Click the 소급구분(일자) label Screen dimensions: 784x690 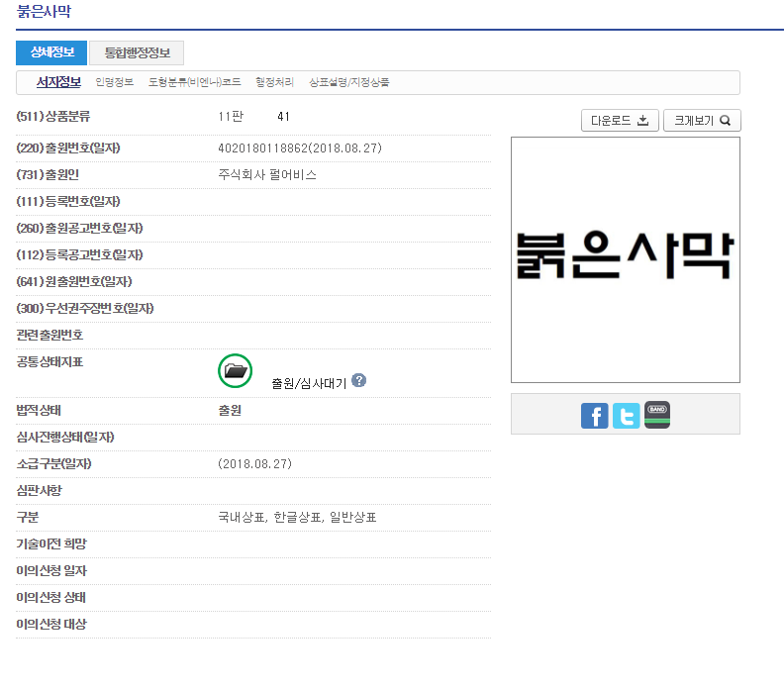point(54,464)
